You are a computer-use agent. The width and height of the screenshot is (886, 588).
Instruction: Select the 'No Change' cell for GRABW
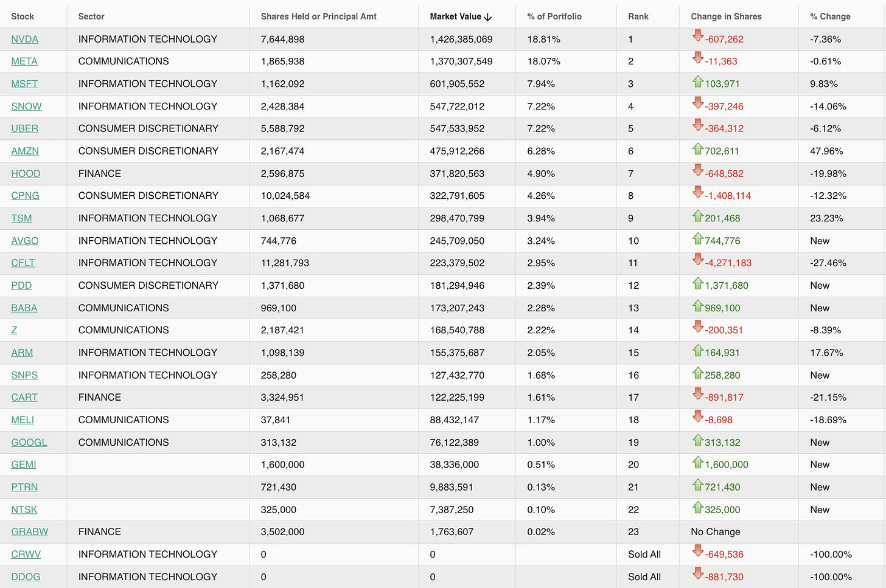(x=715, y=531)
